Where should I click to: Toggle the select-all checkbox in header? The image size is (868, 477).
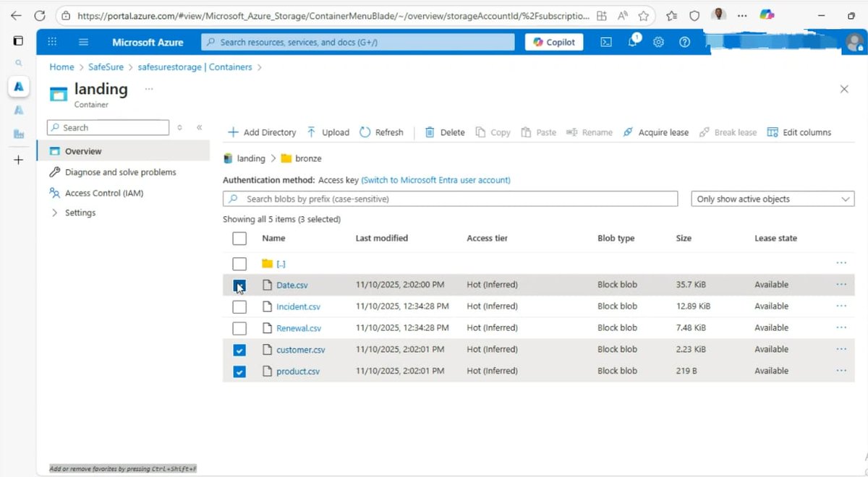239,239
